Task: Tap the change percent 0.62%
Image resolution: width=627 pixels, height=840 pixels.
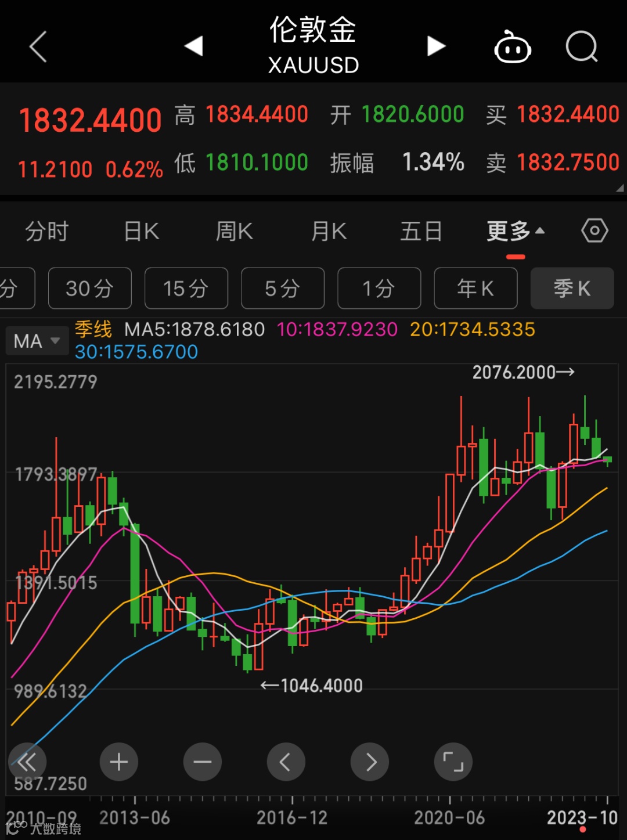Action: click(x=134, y=170)
